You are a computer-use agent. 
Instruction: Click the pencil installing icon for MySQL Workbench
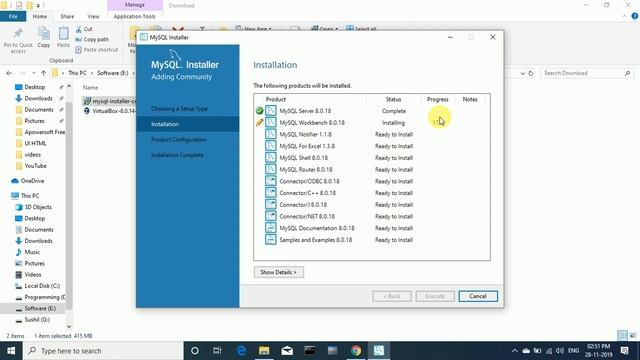[259, 122]
